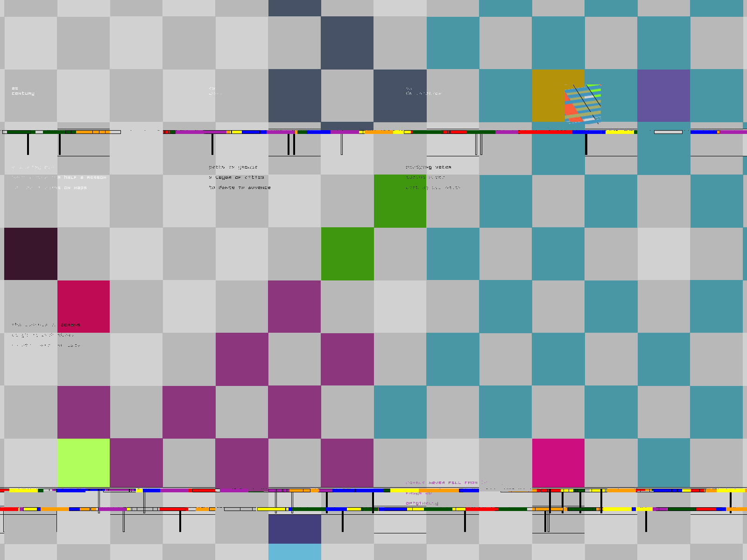Click the striped tilted image tile
The height and width of the screenshot is (560, 747).
click(x=583, y=104)
